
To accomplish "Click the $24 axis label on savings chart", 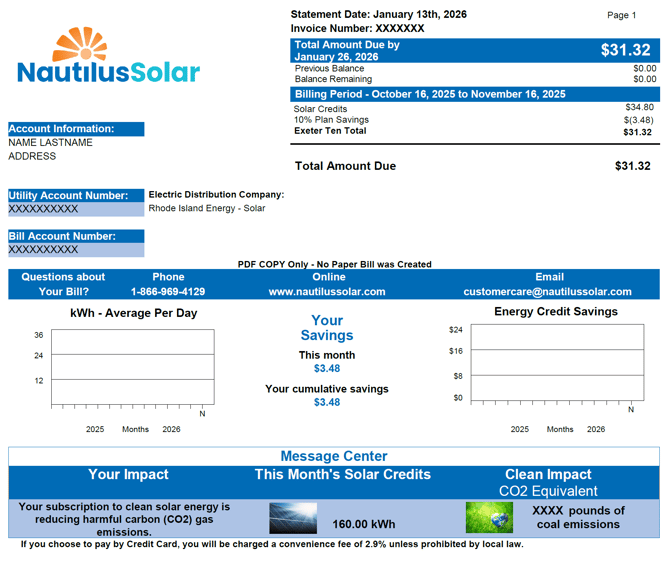I will [x=455, y=330].
